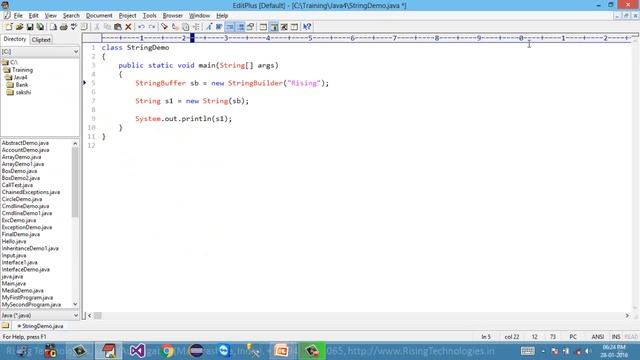Click the red X Delete icon
Viewport: 640px width, 360px height.
tap(128, 27)
